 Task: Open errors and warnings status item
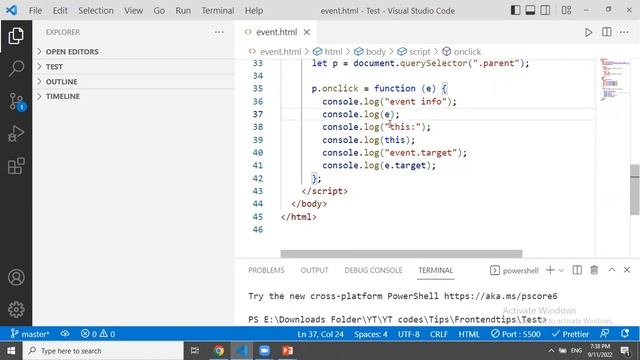[98, 334]
